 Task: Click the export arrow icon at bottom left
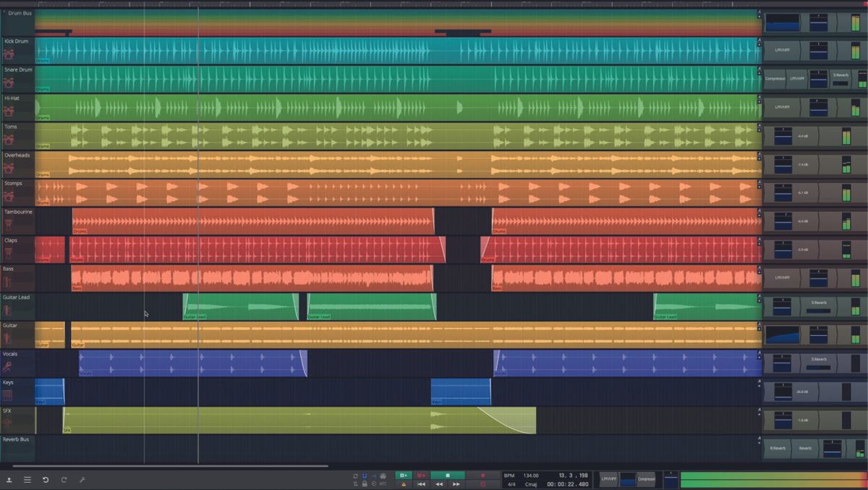tap(9, 479)
